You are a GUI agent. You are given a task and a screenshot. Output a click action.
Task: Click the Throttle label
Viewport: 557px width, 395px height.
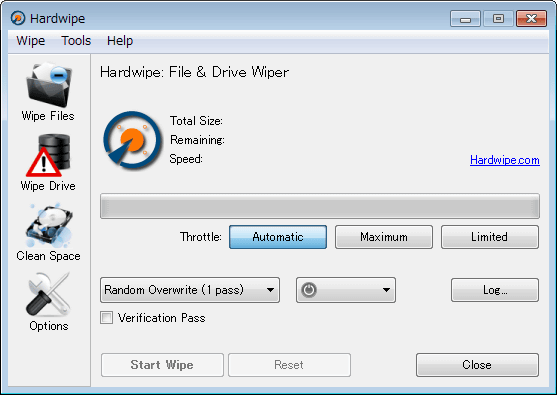pyautogui.click(x=201, y=237)
